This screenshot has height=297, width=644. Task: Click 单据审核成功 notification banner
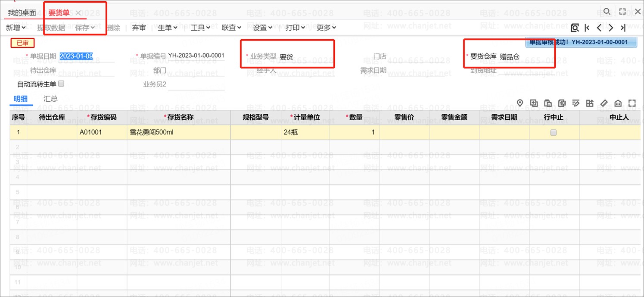(581, 42)
